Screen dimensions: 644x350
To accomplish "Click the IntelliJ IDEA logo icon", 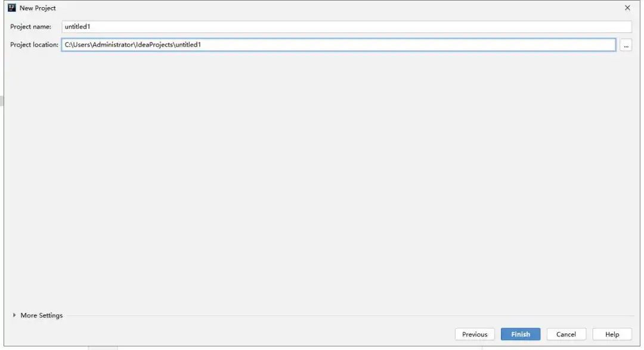I will pyautogui.click(x=11, y=8).
